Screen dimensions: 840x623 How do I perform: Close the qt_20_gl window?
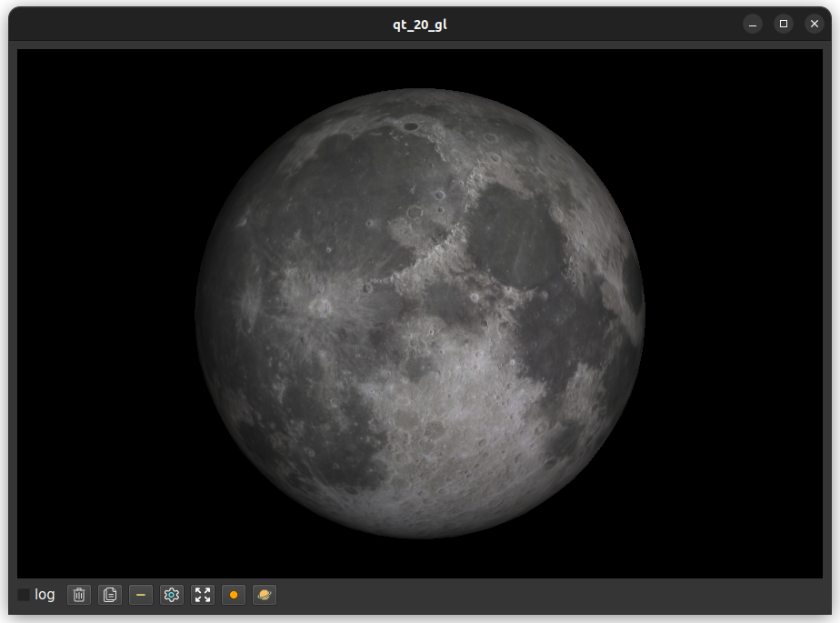[814, 25]
